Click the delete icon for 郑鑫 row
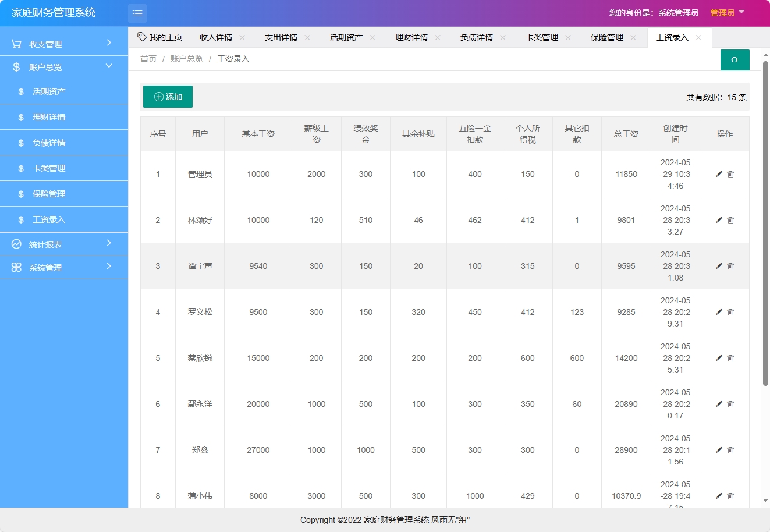 tap(730, 450)
